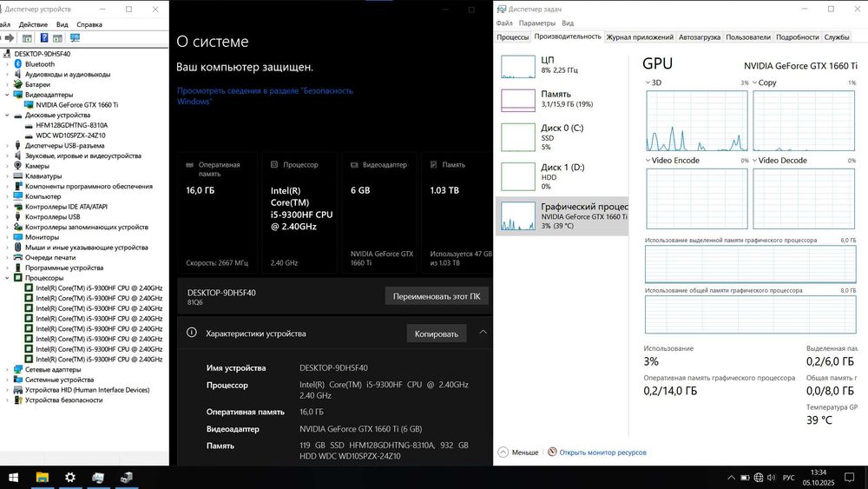This screenshot has height=489, width=868.
Task: Open the Video Encode graph dropdown
Action: click(x=648, y=160)
